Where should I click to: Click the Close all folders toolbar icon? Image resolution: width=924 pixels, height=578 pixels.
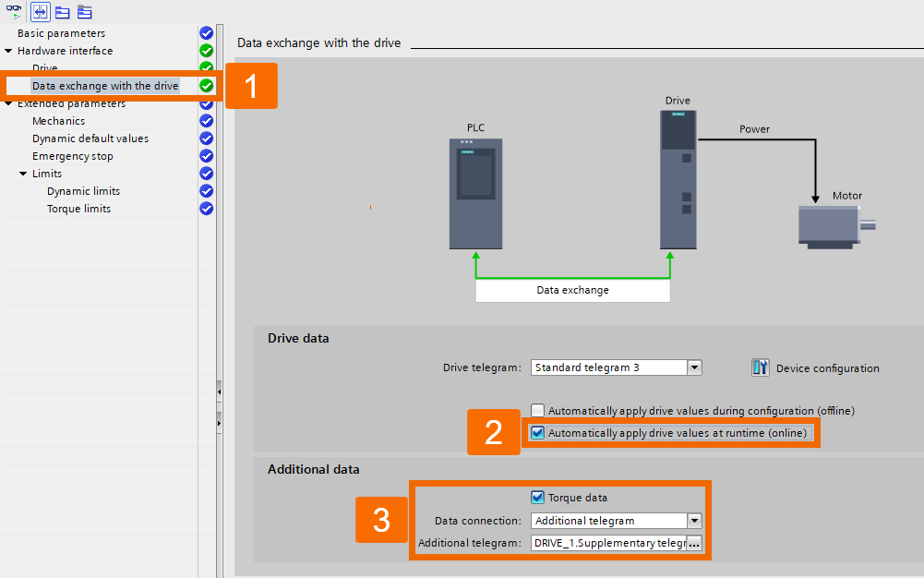click(83, 12)
